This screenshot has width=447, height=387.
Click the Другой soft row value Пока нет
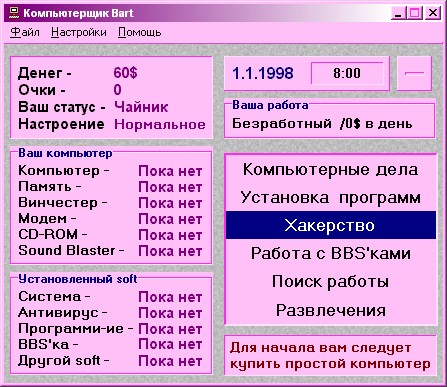[x=170, y=361]
